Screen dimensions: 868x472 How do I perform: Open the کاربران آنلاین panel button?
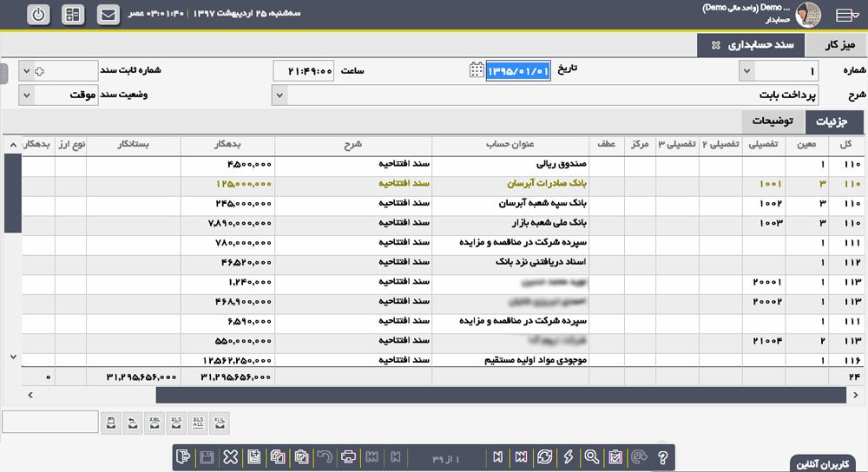[822, 463]
